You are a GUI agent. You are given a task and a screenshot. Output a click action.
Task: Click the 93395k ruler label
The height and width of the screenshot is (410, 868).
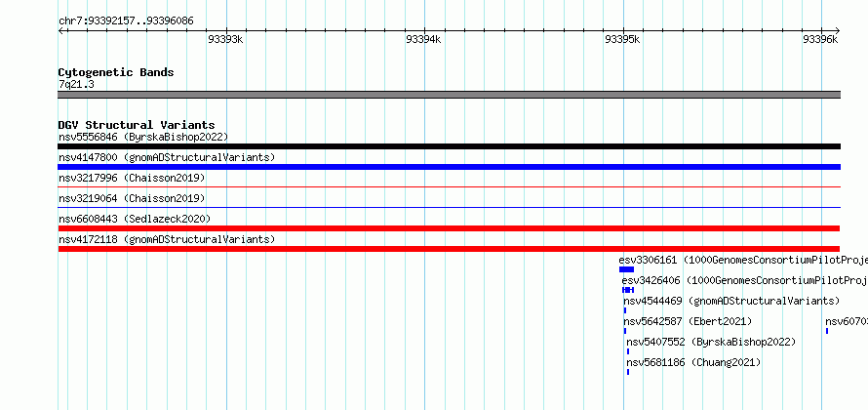pyautogui.click(x=622, y=39)
